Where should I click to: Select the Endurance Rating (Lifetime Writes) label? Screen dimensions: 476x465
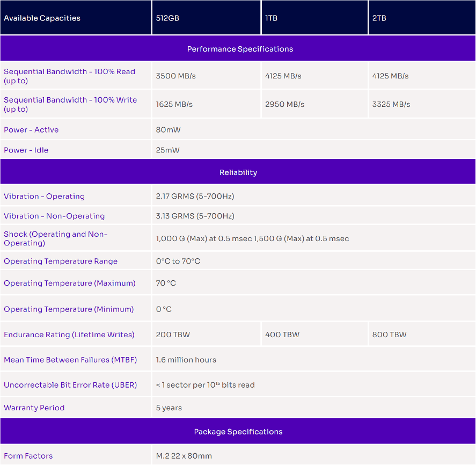(x=69, y=335)
